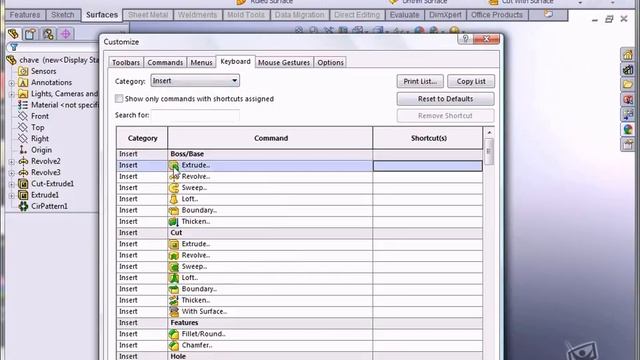Open Appearances color ball task pane icon
The width and height of the screenshot is (640, 360).
628,130
